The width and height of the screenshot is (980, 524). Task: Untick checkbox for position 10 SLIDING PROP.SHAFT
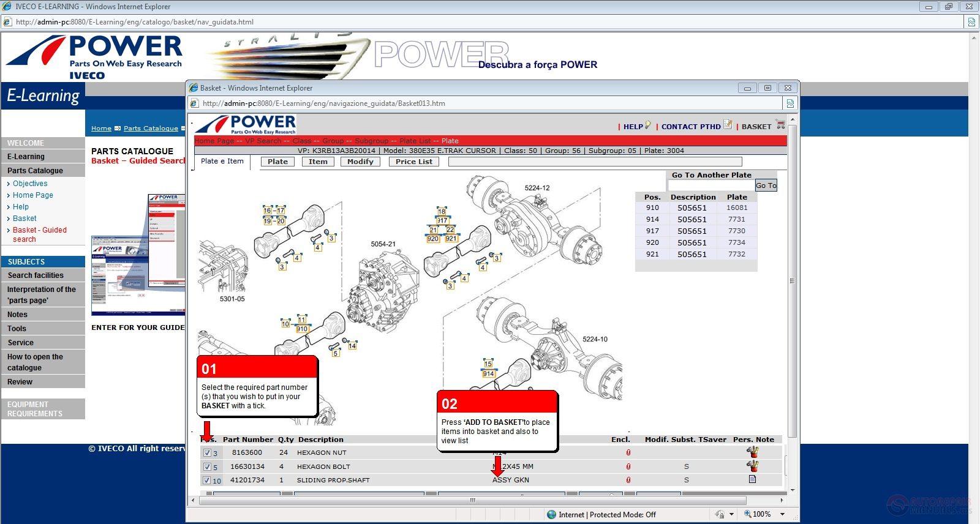click(207, 480)
